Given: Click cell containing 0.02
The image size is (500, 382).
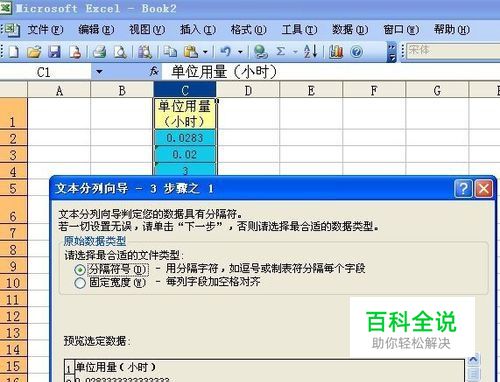Looking at the screenshot, I should click(x=185, y=154).
